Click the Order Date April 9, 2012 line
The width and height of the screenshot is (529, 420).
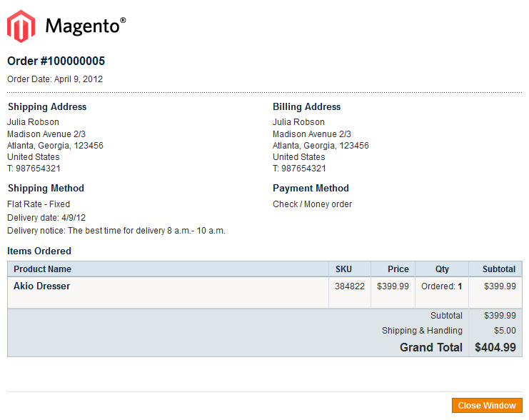tap(55, 79)
